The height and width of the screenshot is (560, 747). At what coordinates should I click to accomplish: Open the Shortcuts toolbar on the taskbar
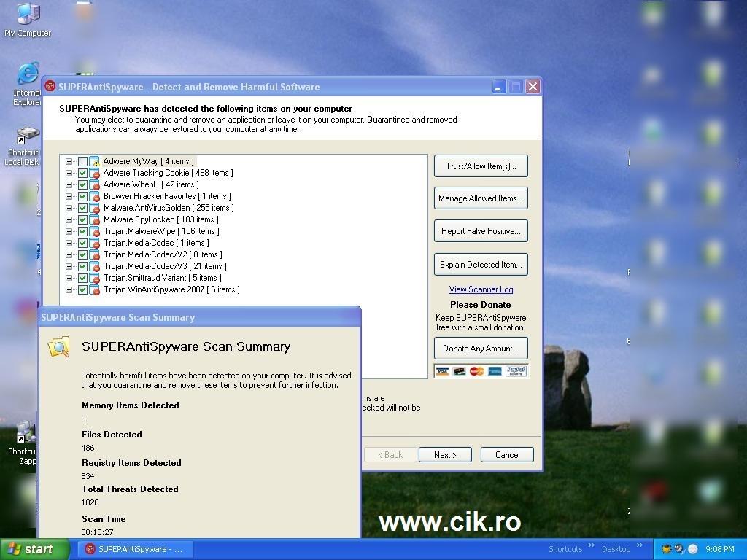tap(565, 549)
